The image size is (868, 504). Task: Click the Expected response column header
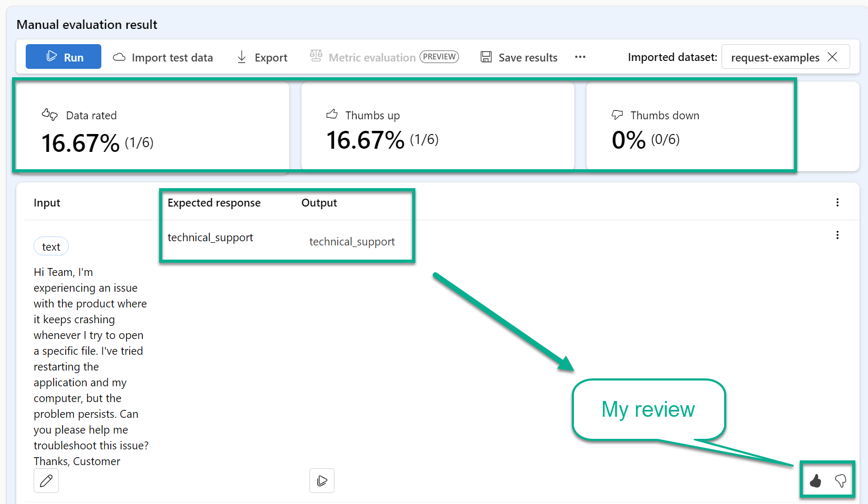click(x=214, y=203)
